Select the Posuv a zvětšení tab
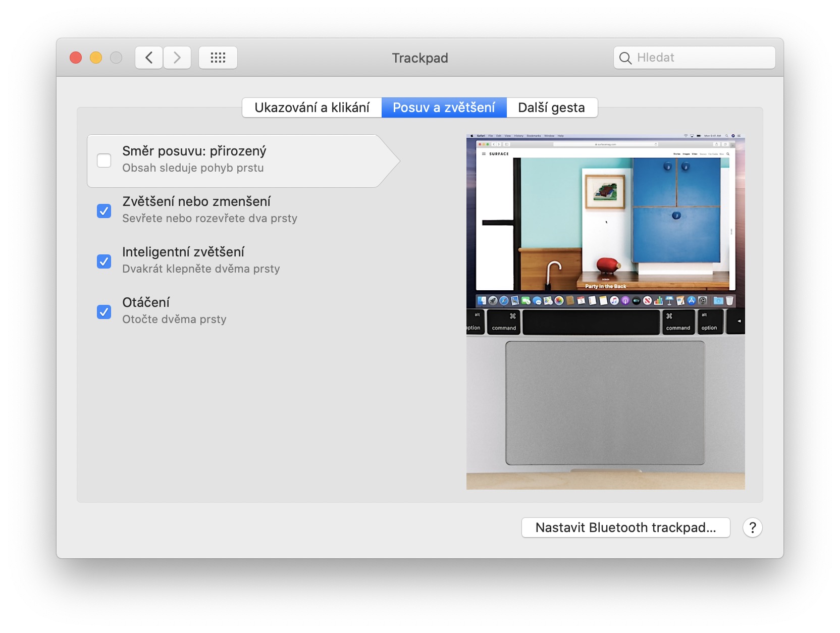This screenshot has height=633, width=840. pos(444,108)
